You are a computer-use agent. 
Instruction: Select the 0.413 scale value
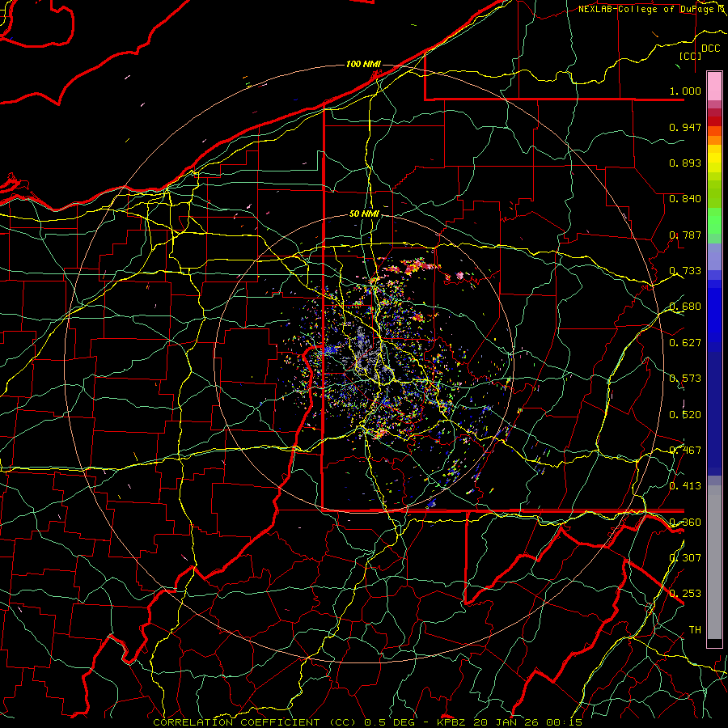(685, 486)
